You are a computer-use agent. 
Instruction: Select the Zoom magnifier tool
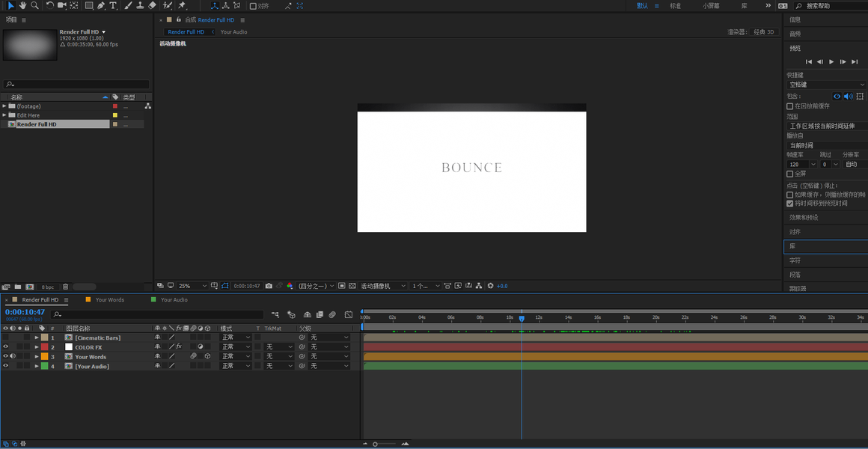point(34,5)
